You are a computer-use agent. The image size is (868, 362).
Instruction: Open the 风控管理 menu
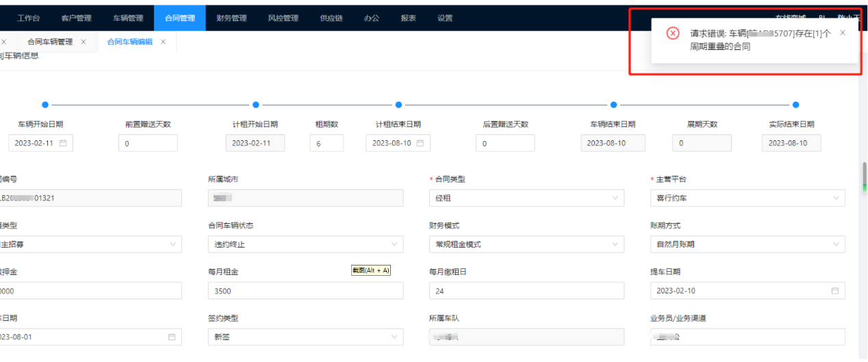(283, 18)
